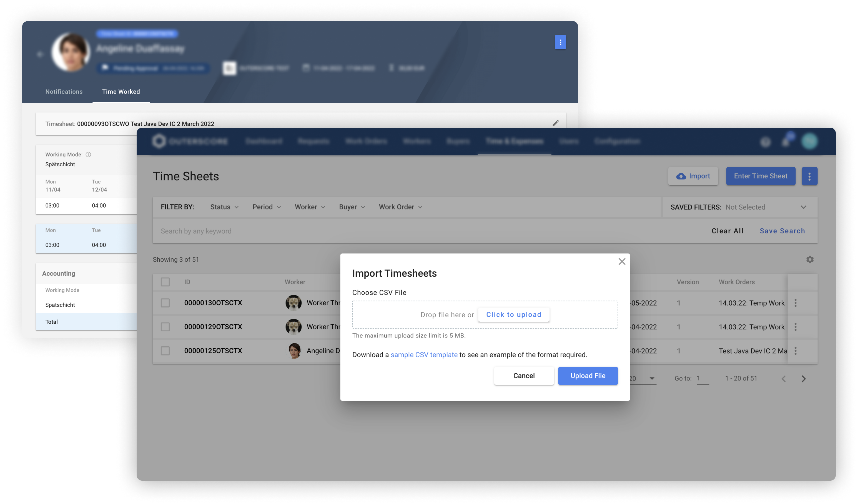Expand the Saved Filters dropdown
This screenshot has height=504, width=858.
803,207
